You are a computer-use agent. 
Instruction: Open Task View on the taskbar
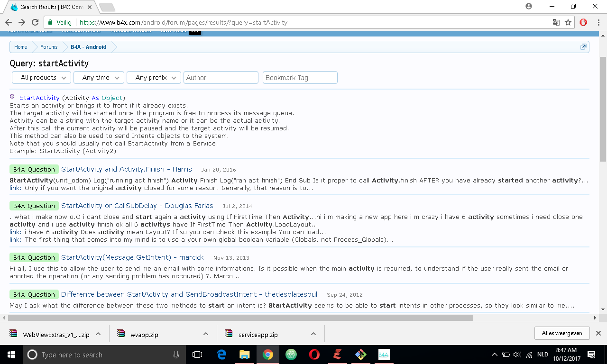click(197, 355)
